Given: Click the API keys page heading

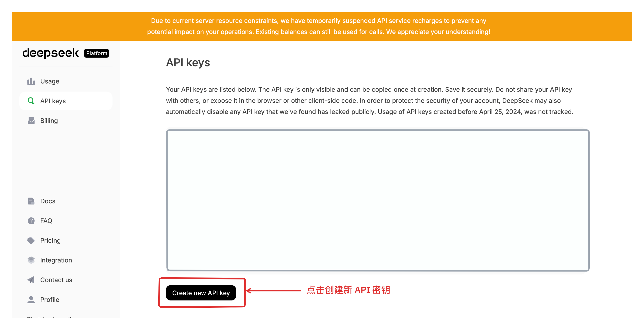Looking at the screenshot, I should coord(188,62).
